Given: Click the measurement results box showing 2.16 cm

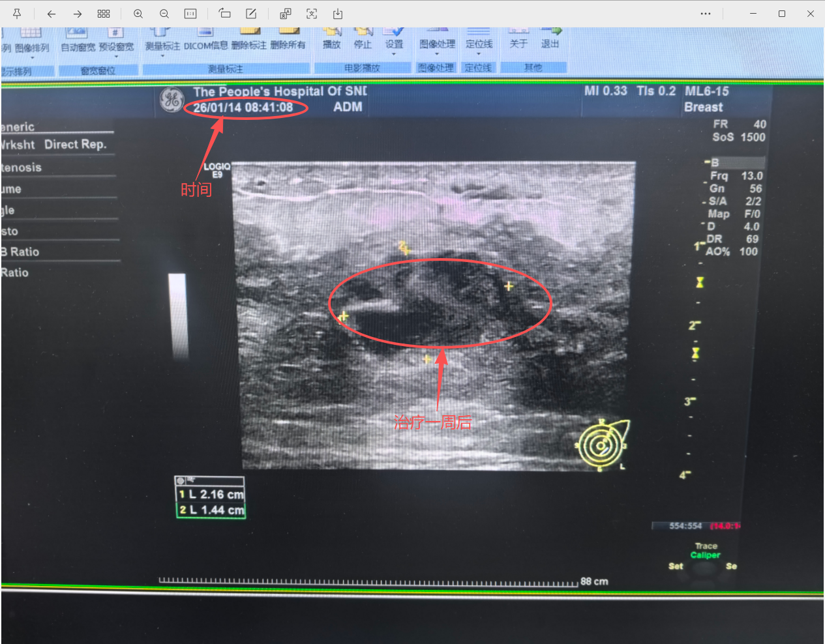Looking at the screenshot, I should (211, 502).
